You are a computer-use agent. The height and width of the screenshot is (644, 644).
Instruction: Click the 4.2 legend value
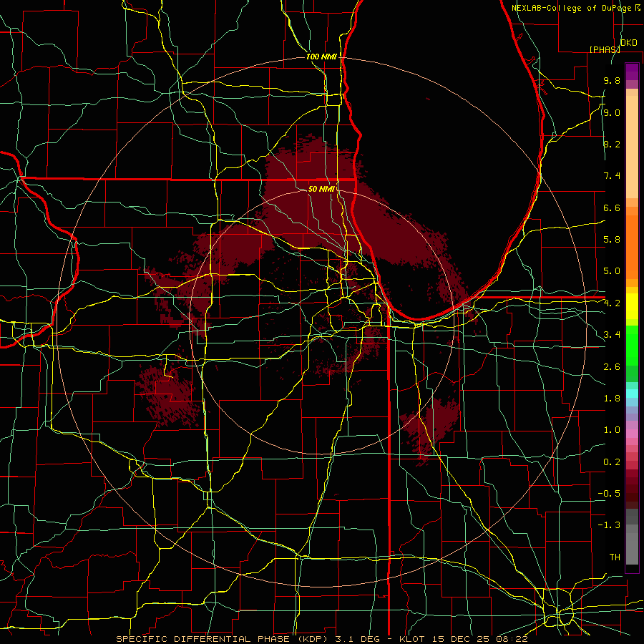click(612, 303)
